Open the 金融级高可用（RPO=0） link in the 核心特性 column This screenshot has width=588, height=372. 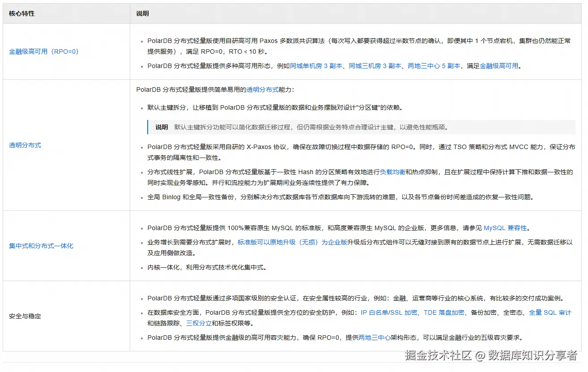[x=44, y=51]
